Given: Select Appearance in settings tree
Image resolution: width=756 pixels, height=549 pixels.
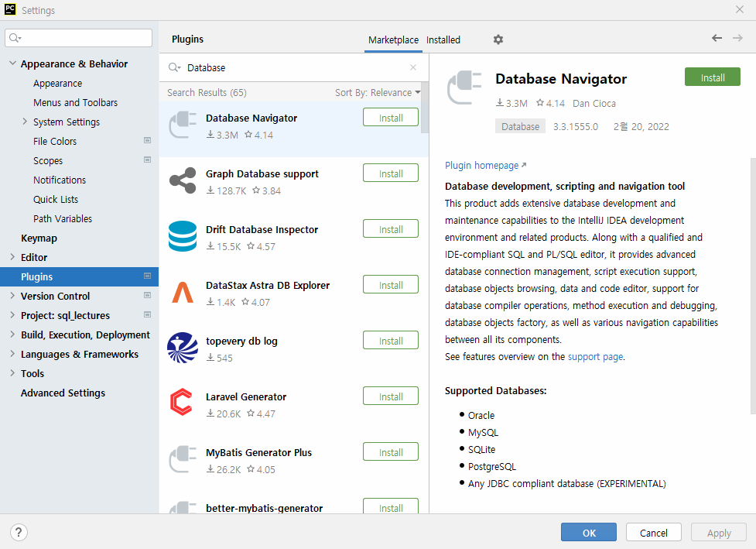Looking at the screenshot, I should pyautogui.click(x=58, y=84).
